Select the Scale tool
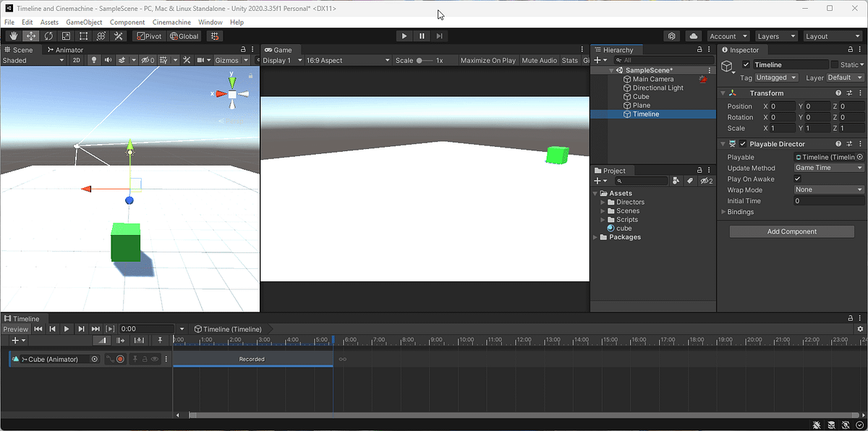The width and height of the screenshot is (868, 431). 67,35
